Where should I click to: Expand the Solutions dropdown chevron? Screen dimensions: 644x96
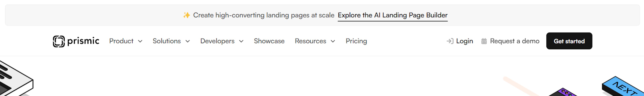click(187, 41)
